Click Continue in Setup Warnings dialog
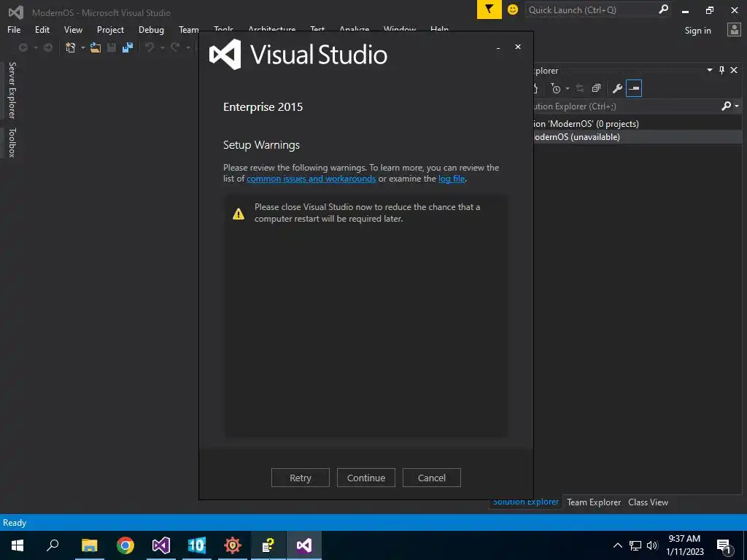 (x=366, y=478)
